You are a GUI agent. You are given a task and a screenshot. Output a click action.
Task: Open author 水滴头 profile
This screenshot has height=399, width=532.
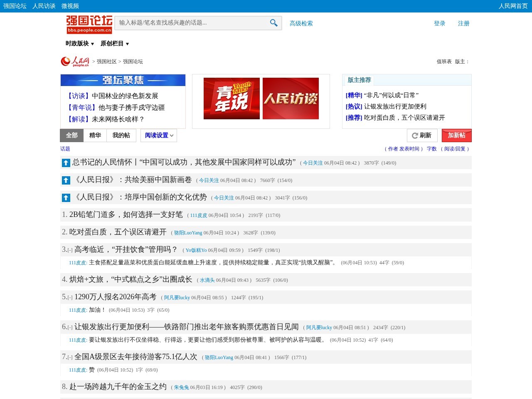[207, 280]
